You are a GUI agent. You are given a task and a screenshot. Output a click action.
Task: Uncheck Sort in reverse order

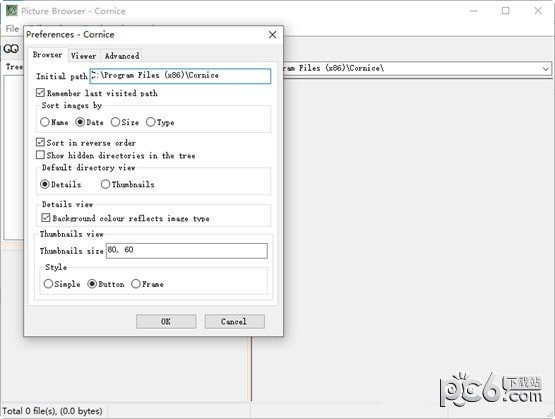[x=40, y=142]
